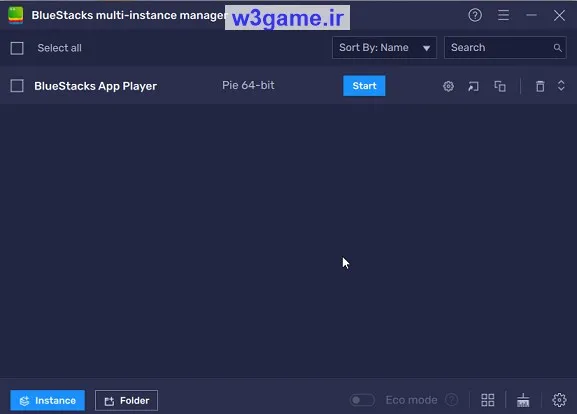Click the Instance button to create new
Screen dimensions: 577x414
(x=47, y=400)
